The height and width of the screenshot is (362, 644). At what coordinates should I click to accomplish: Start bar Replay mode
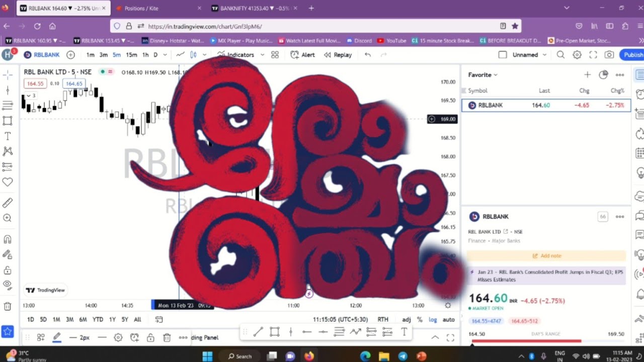click(338, 55)
